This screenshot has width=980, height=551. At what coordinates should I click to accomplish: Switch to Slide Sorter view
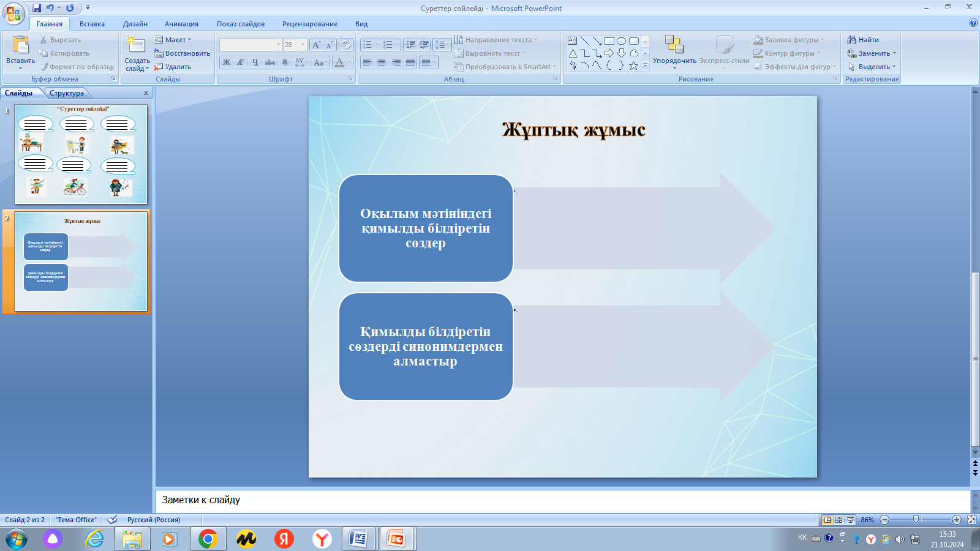click(x=839, y=520)
